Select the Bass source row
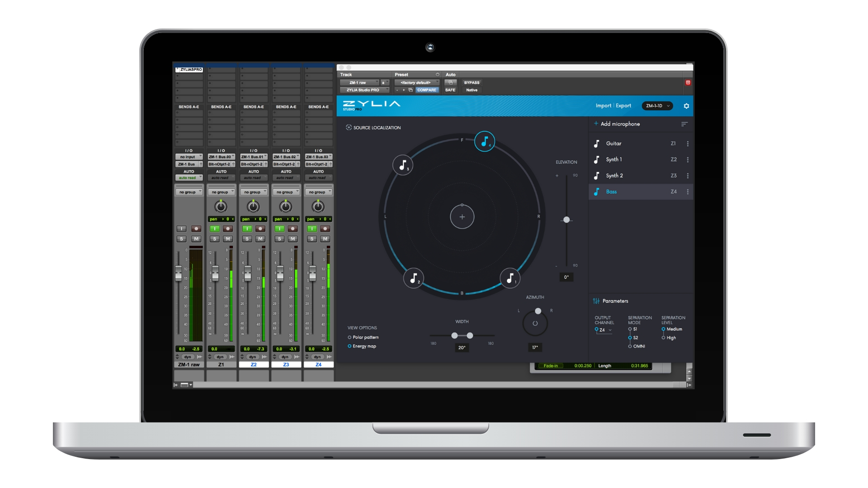This screenshot has height=488, width=868. 641,192
